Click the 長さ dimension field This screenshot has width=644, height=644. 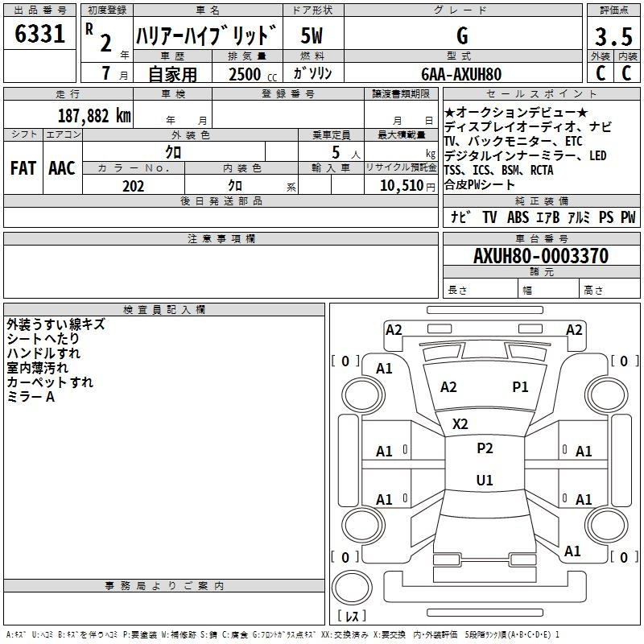tap(480, 290)
